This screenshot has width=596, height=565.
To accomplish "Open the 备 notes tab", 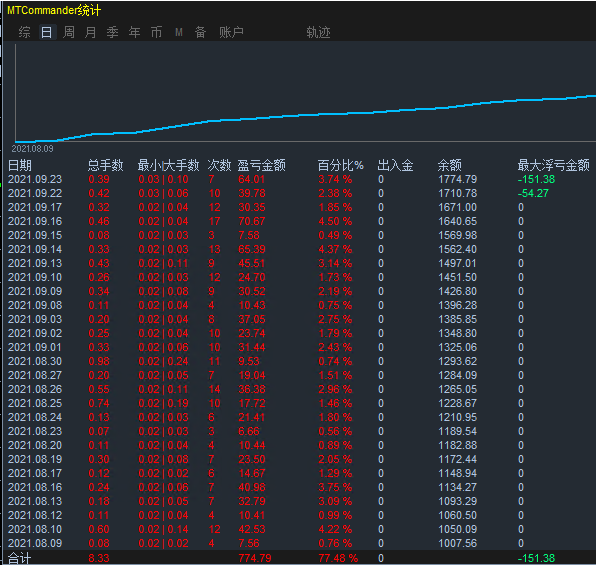I will click(200, 32).
